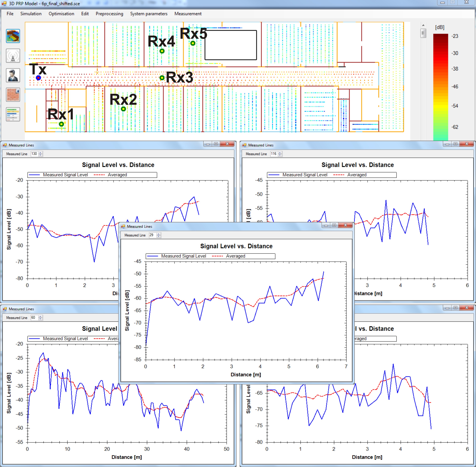Click the vertical scrollbar beside the map

tap(423, 81)
